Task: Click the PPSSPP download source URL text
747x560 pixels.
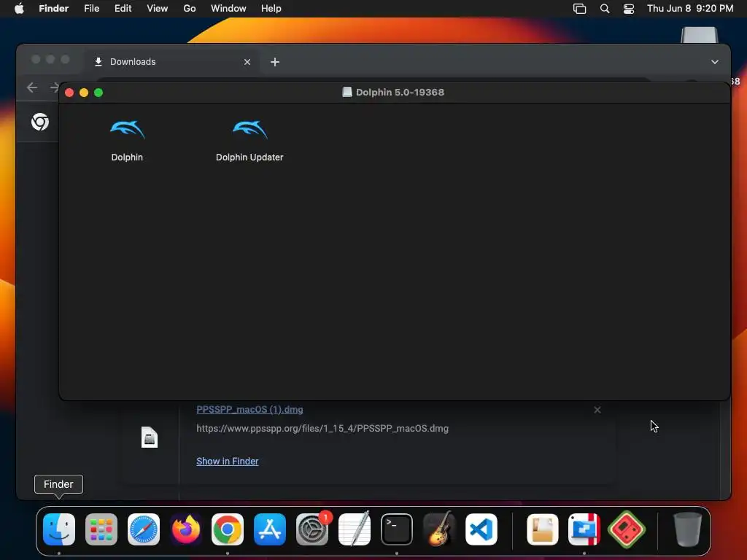Action: point(322,428)
